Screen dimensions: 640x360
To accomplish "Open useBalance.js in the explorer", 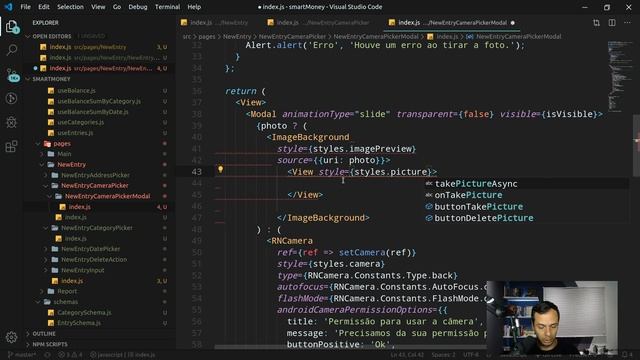I will [100, 91].
